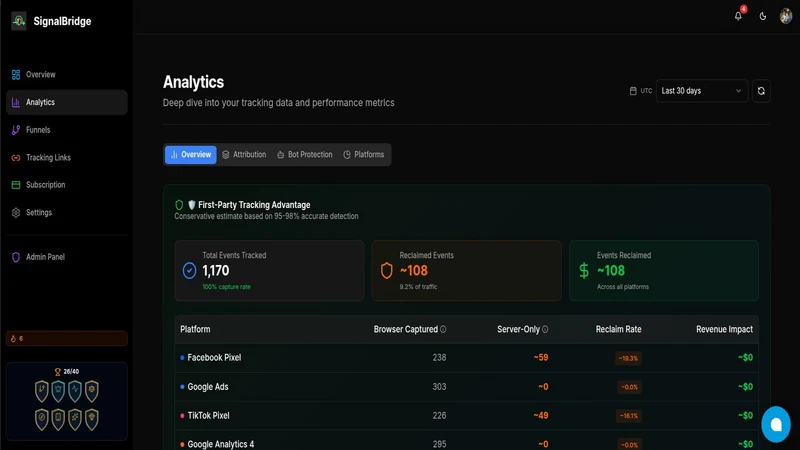Image resolution: width=800 pixels, height=450 pixels.
Task: Select the Overview tab
Action: click(x=190, y=155)
